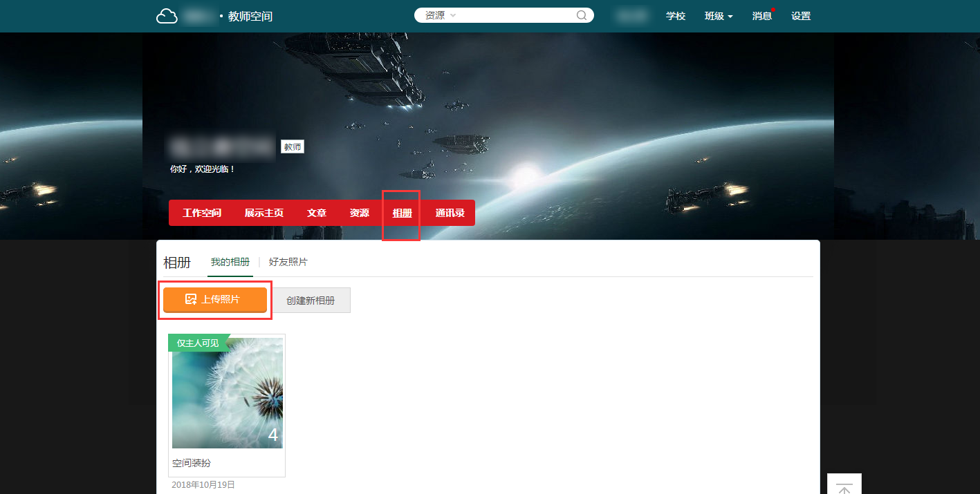Click the 创建新相册 button
The height and width of the screenshot is (494, 980).
(311, 301)
